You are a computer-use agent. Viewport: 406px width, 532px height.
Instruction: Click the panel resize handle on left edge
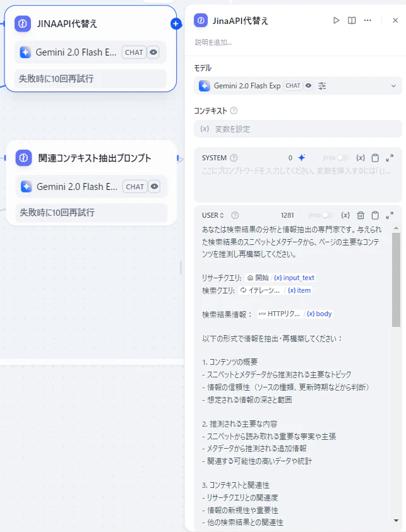(x=181, y=268)
